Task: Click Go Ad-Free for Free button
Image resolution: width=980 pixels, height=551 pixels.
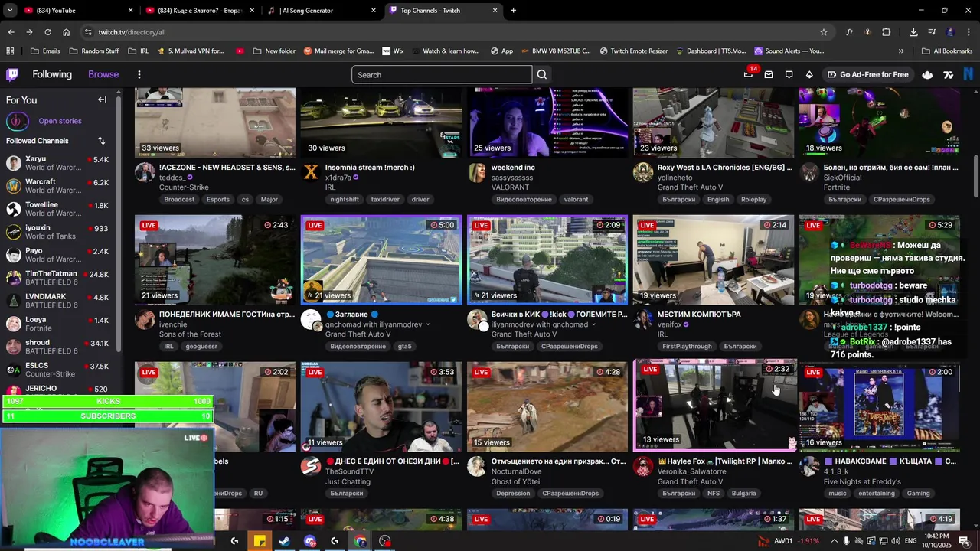Action: 868,74
